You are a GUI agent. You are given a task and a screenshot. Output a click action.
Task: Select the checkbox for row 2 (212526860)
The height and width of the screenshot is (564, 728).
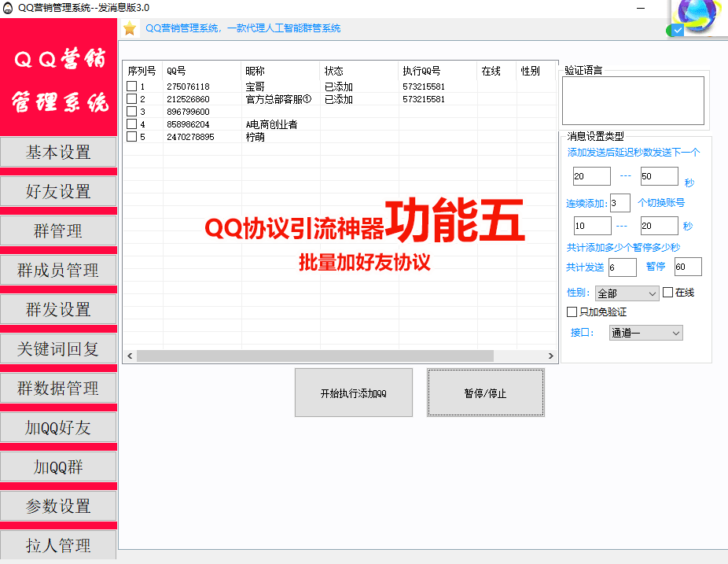pos(132,99)
